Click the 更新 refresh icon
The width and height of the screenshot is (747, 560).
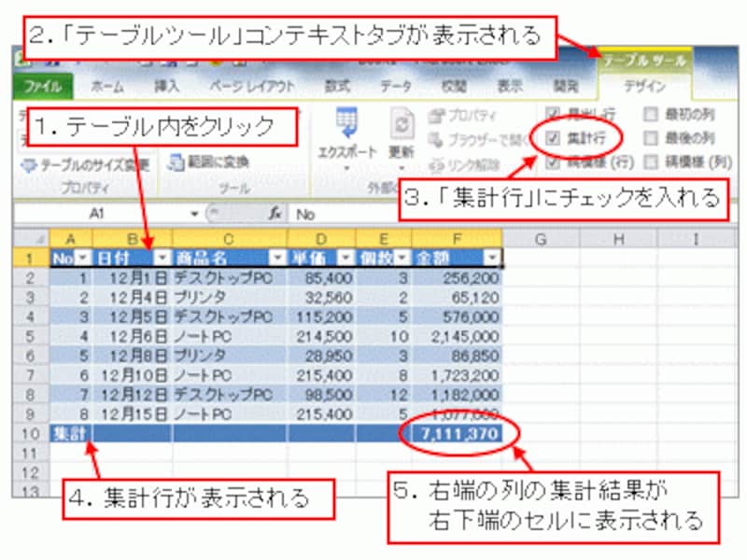pyautogui.click(x=402, y=123)
